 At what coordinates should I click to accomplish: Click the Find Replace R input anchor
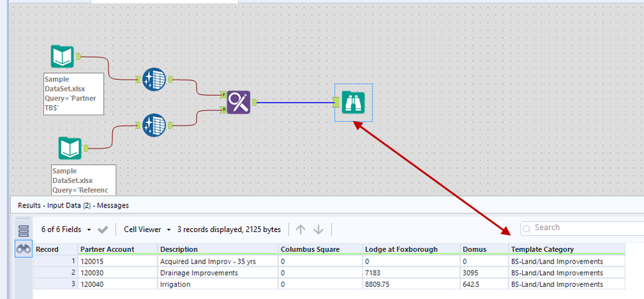coord(223,110)
